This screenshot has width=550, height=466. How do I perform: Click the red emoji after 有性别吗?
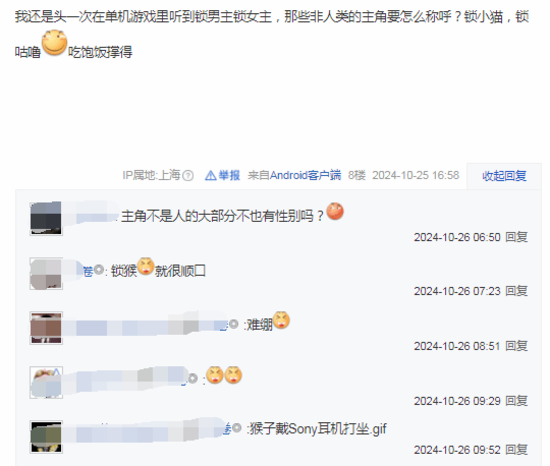pos(335,211)
